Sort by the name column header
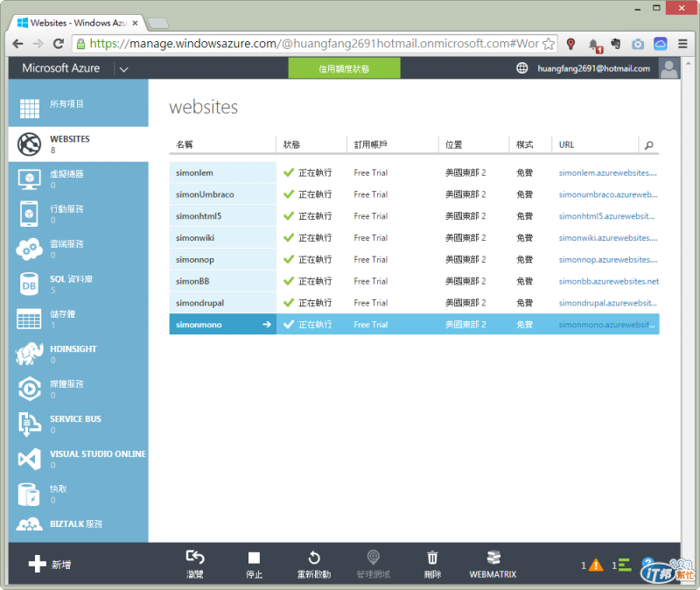 185,144
